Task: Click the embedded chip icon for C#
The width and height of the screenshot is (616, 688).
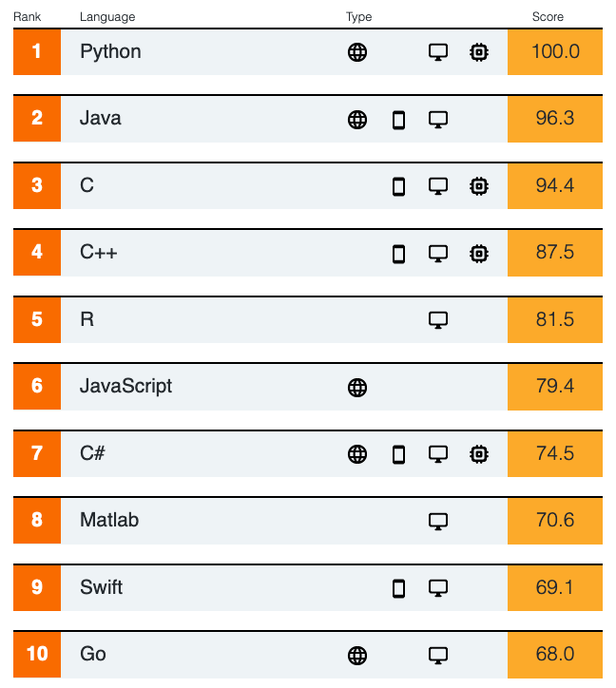Action: click(478, 454)
